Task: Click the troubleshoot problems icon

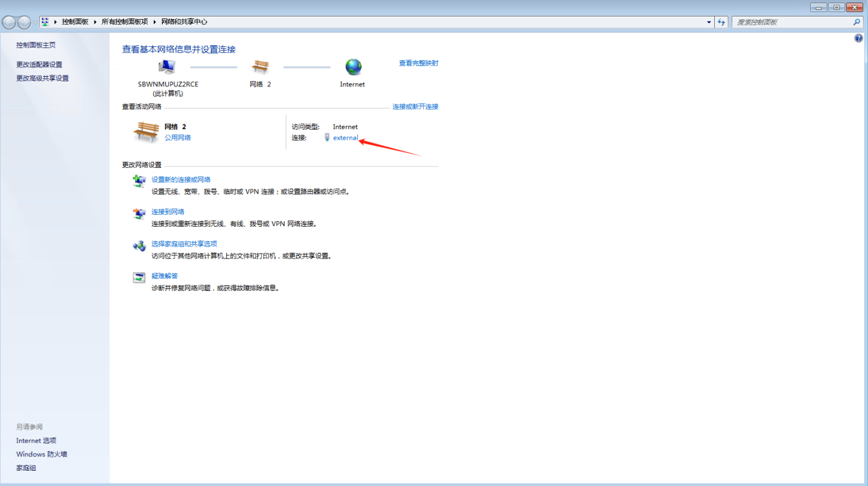Action: coord(139,278)
